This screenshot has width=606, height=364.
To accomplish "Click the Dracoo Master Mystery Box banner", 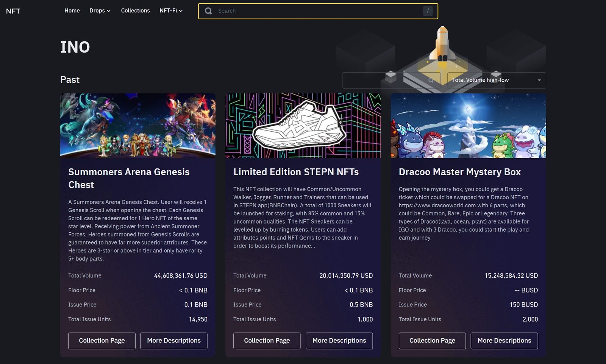I will click(x=469, y=125).
